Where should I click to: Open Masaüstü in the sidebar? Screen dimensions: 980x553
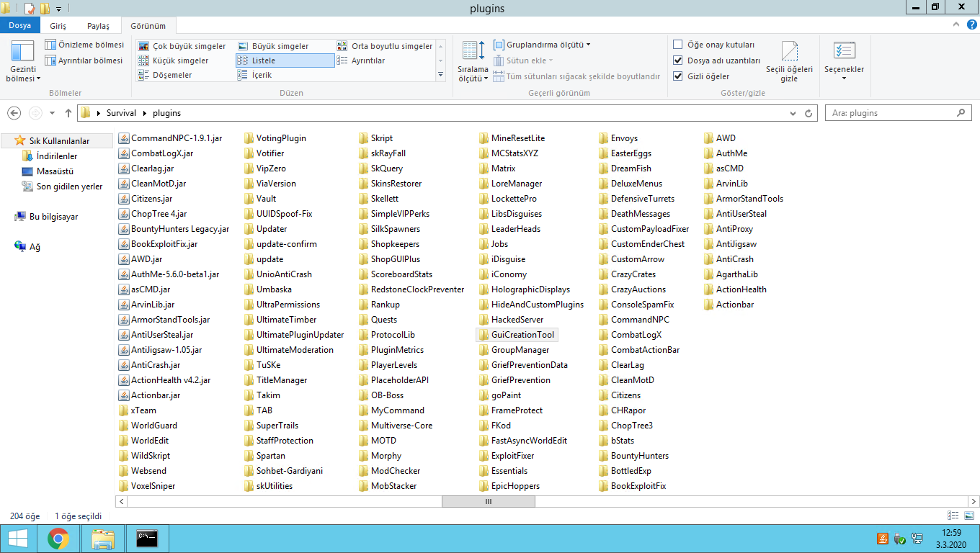48,171
